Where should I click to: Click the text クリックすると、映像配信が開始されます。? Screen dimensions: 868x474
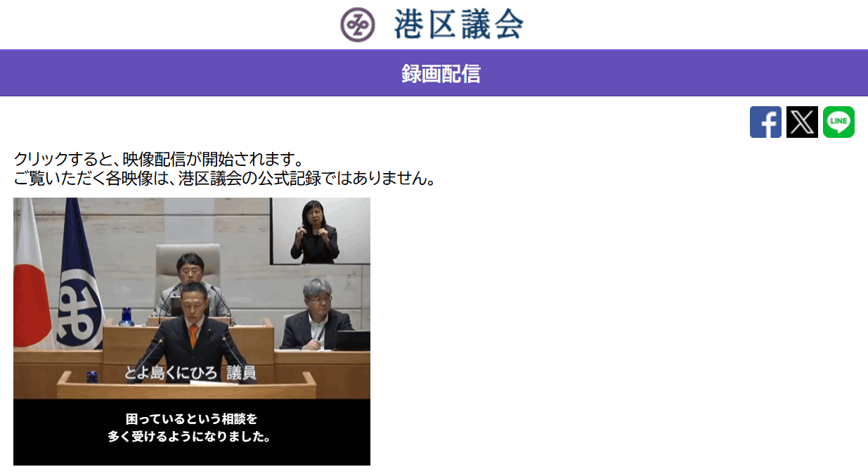tap(159, 160)
